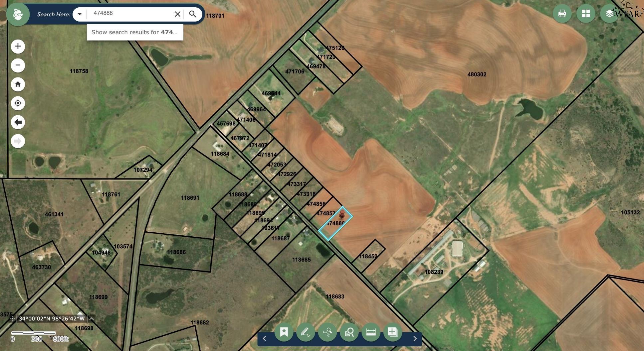This screenshot has width=644, height=351.
Task: Click parcel label 118686
Action: pos(176,252)
